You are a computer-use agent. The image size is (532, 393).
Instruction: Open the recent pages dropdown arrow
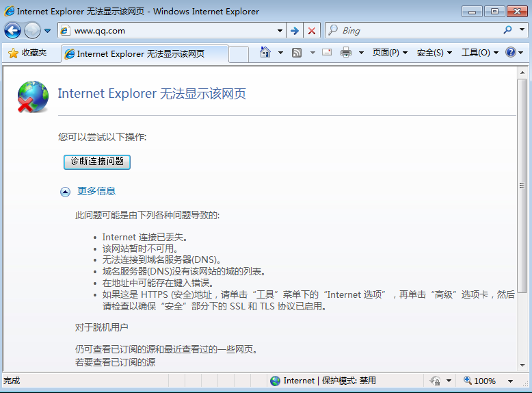(x=47, y=31)
